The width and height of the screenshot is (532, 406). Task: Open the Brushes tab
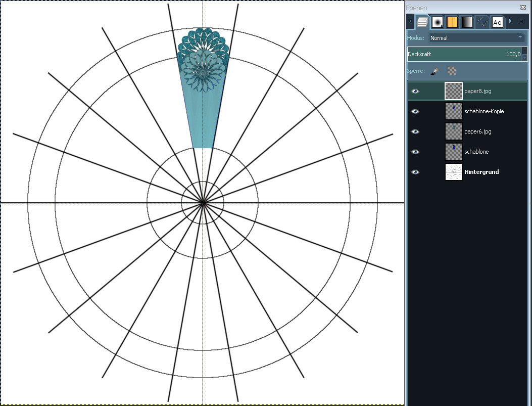click(x=438, y=22)
